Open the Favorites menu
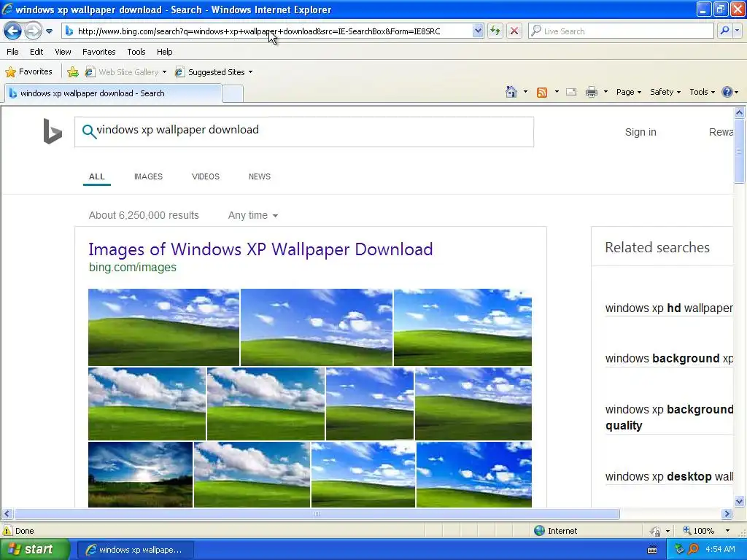This screenshot has width=747, height=560. (98, 52)
